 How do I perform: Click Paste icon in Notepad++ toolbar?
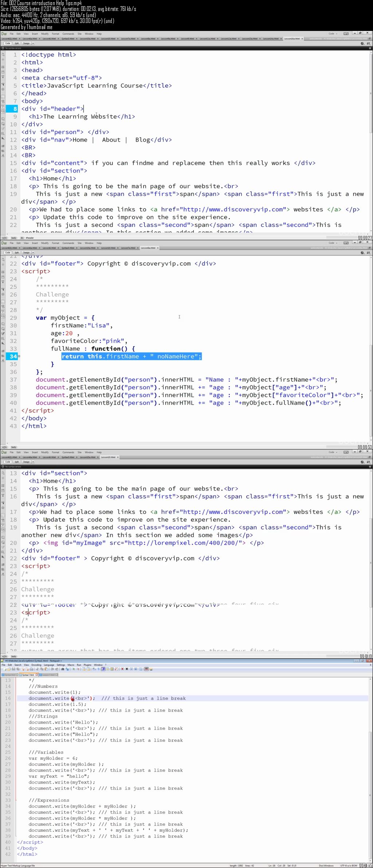pyautogui.click(x=46, y=669)
